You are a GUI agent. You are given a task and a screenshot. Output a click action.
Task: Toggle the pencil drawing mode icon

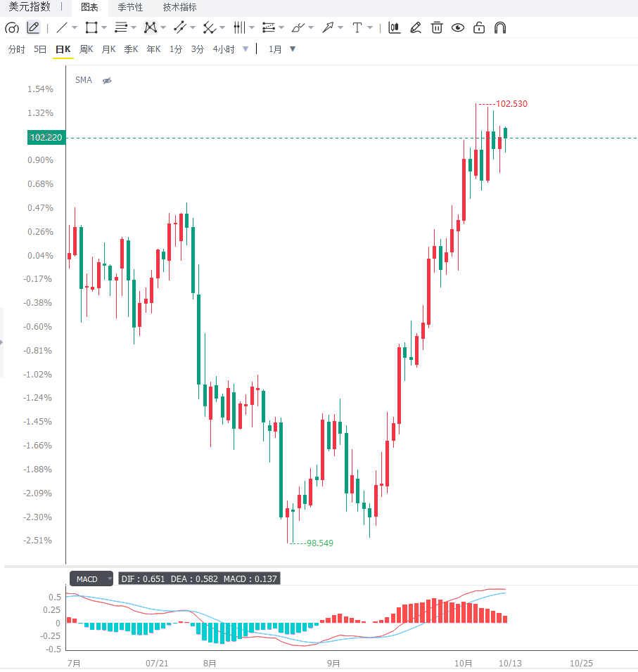pyautogui.click(x=33, y=28)
